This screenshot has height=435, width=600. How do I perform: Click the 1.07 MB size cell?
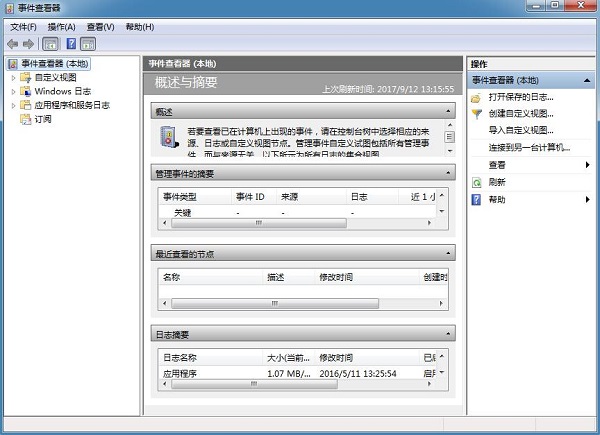(x=289, y=373)
